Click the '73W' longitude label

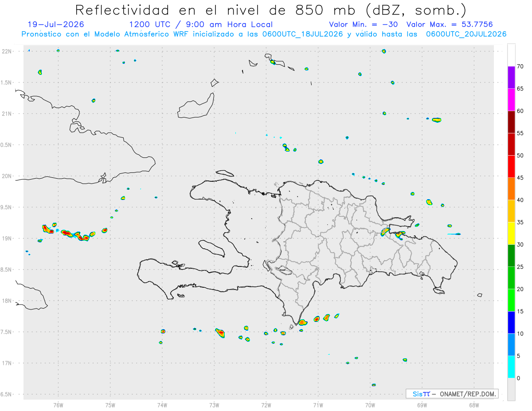click(214, 405)
